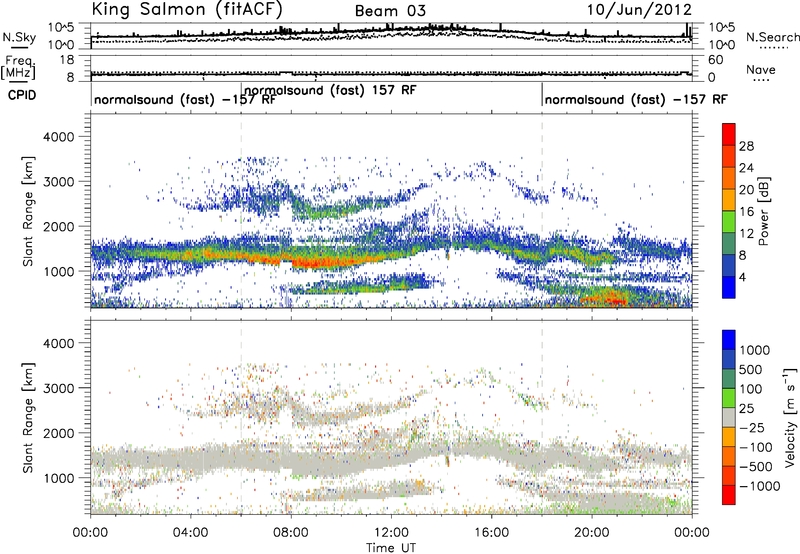This screenshot has width=800, height=554.
Task: Click the blue top of the Velocity colorbar
Action: tap(729, 340)
